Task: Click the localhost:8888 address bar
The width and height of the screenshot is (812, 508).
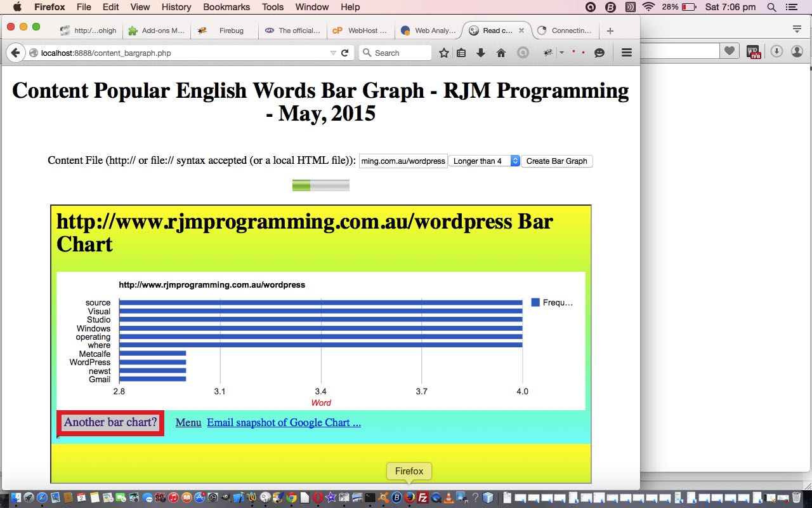Action: (x=184, y=53)
